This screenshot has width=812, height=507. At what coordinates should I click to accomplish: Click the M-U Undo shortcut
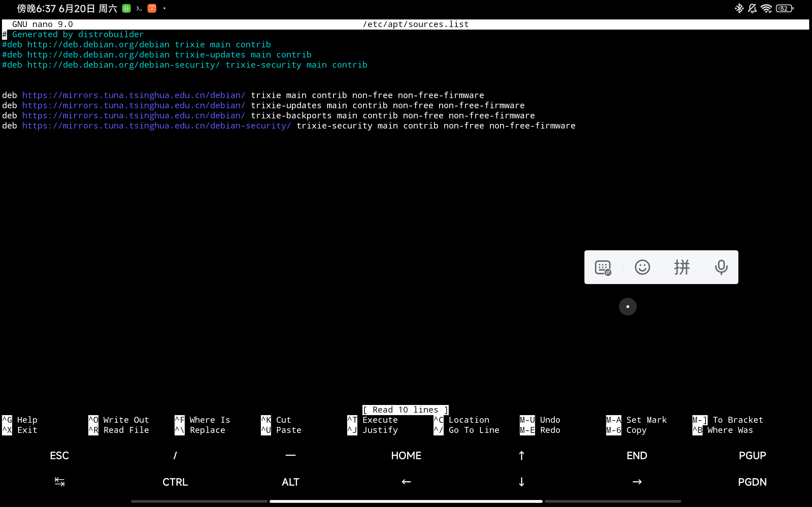pos(540,420)
